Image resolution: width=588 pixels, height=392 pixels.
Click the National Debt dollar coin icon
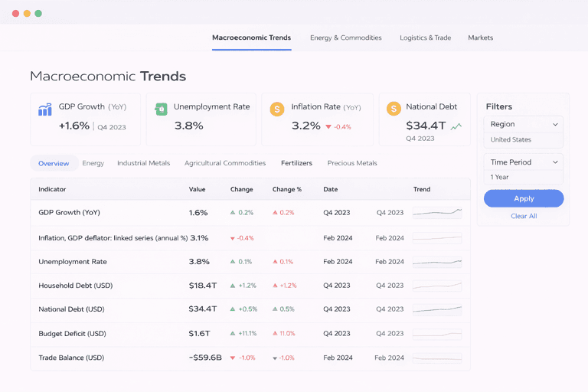point(394,109)
